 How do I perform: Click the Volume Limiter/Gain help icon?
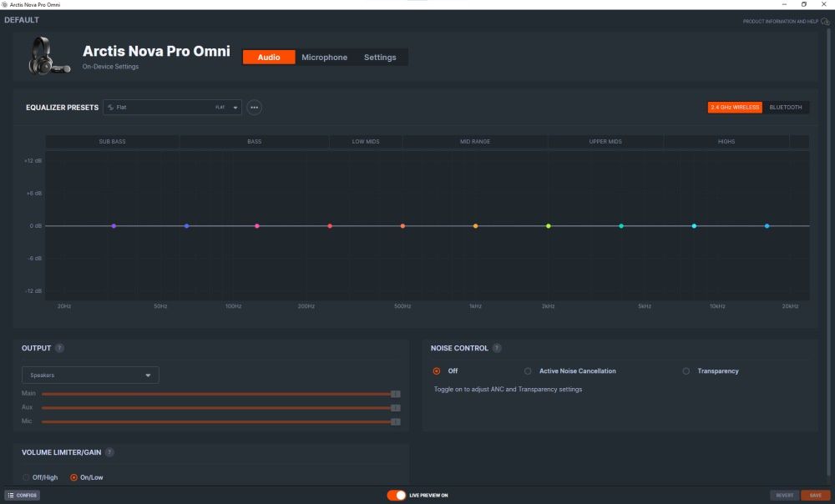pyautogui.click(x=109, y=452)
